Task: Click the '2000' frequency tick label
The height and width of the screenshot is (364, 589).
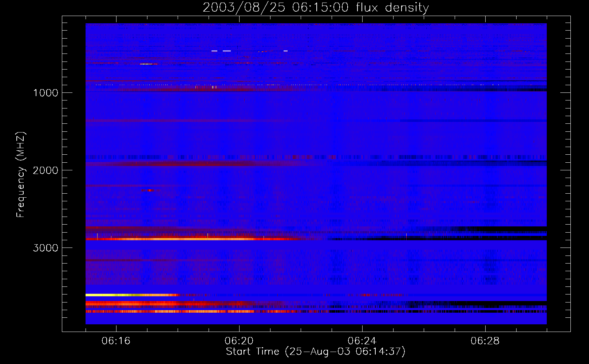Action: (46, 170)
